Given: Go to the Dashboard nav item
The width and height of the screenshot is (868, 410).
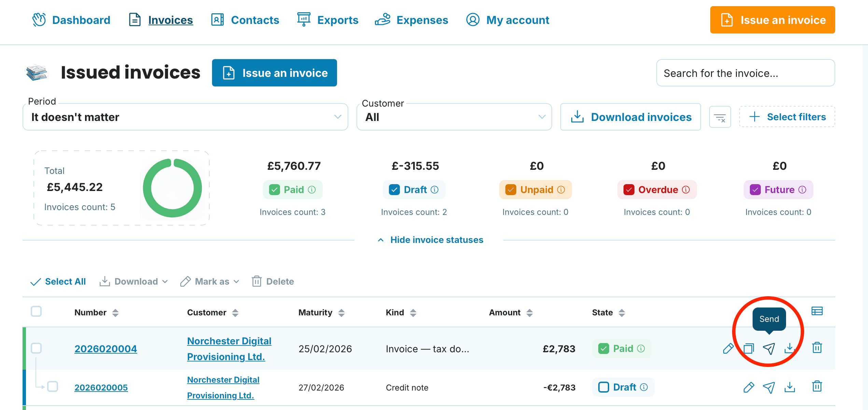Looking at the screenshot, I should pos(71,20).
